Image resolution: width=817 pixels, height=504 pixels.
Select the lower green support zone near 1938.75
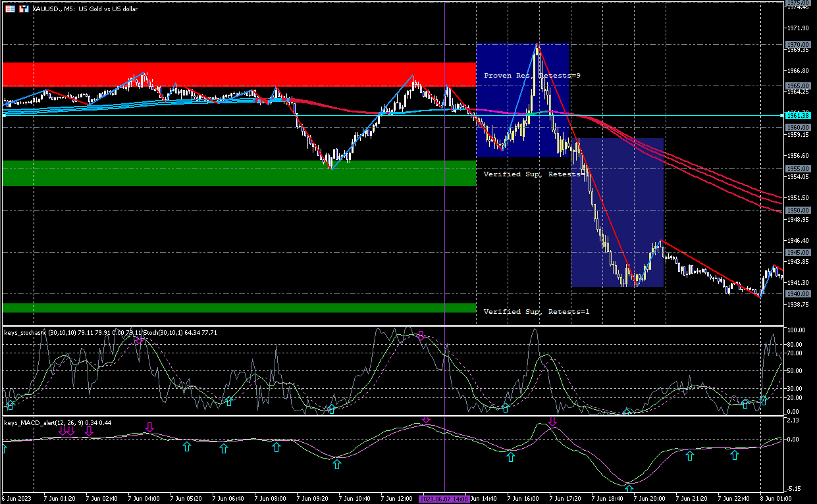point(239,308)
